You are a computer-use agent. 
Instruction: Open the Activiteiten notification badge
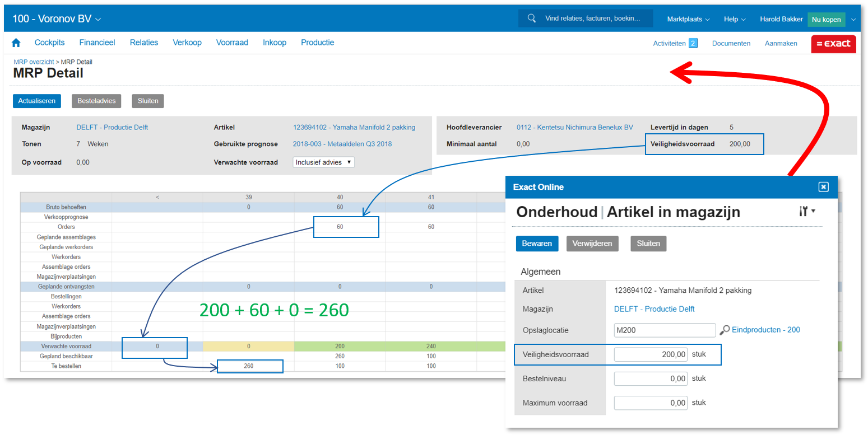tap(693, 43)
